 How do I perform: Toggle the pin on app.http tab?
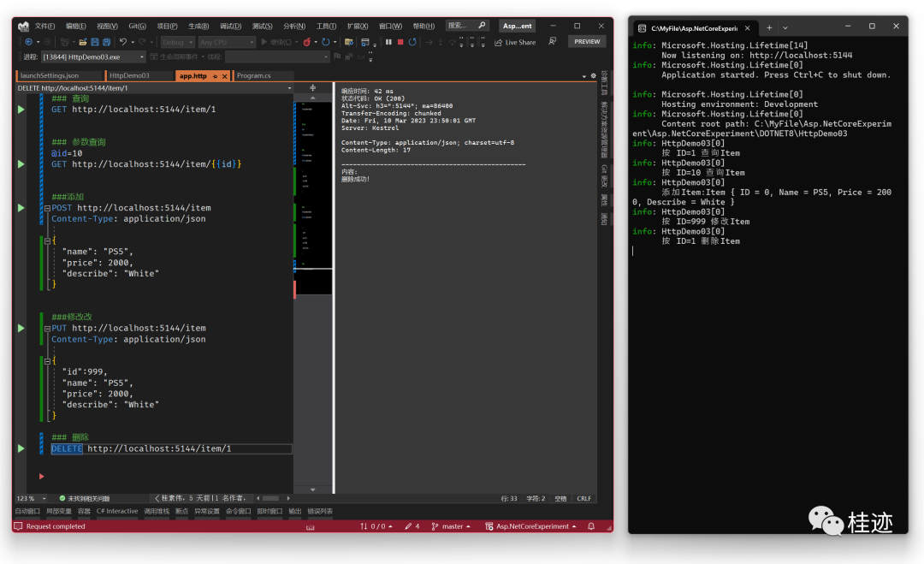[x=214, y=76]
